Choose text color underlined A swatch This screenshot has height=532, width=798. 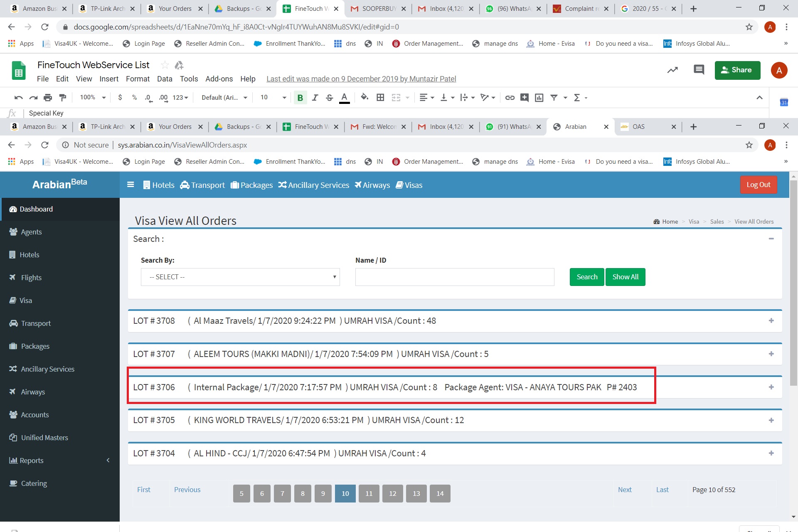tap(344, 98)
